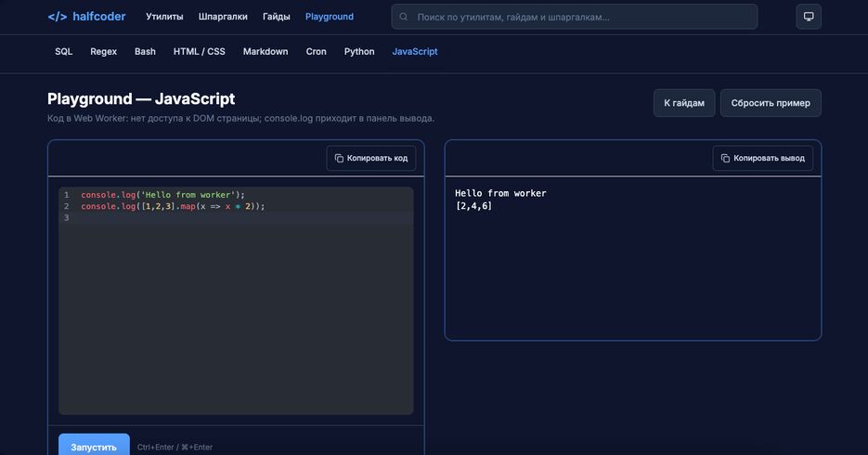868x455 pixels.
Task: Run the code with Запустить button
Action: [94, 446]
